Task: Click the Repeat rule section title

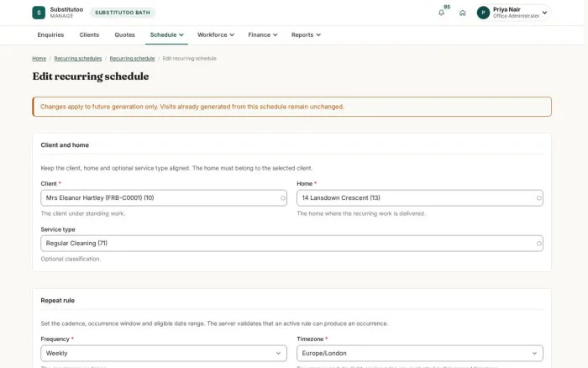Action: tap(58, 301)
